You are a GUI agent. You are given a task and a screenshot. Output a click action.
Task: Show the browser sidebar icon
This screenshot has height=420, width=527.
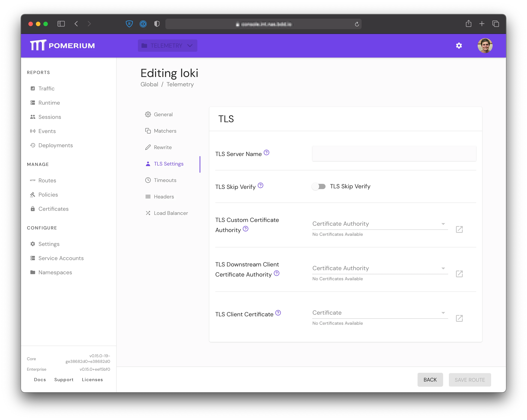pos(61,24)
